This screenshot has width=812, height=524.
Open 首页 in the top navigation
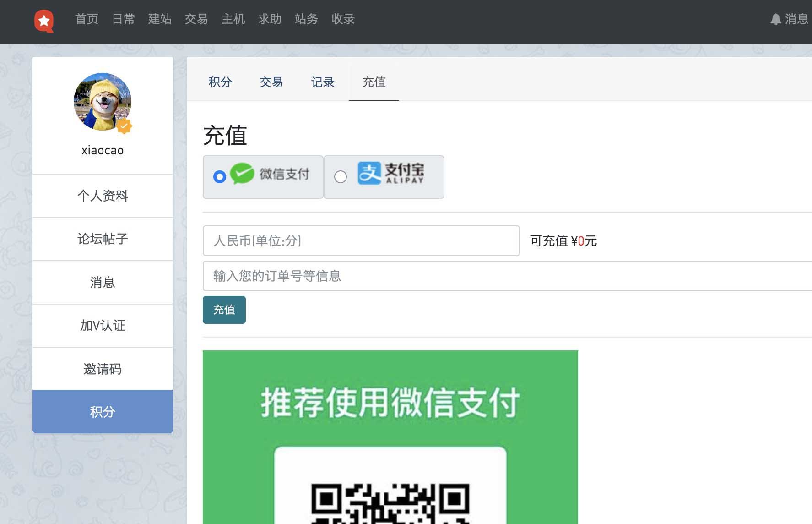pyautogui.click(x=87, y=19)
